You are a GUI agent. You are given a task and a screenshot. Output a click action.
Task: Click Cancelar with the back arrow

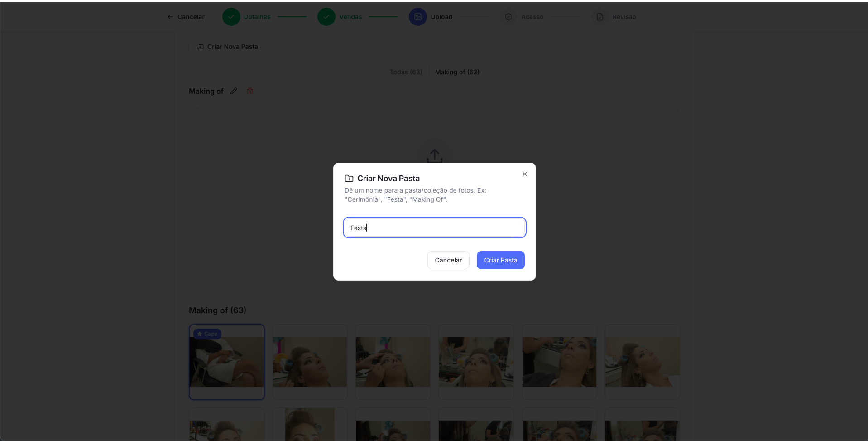pyautogui.click(x=186, y=17)
